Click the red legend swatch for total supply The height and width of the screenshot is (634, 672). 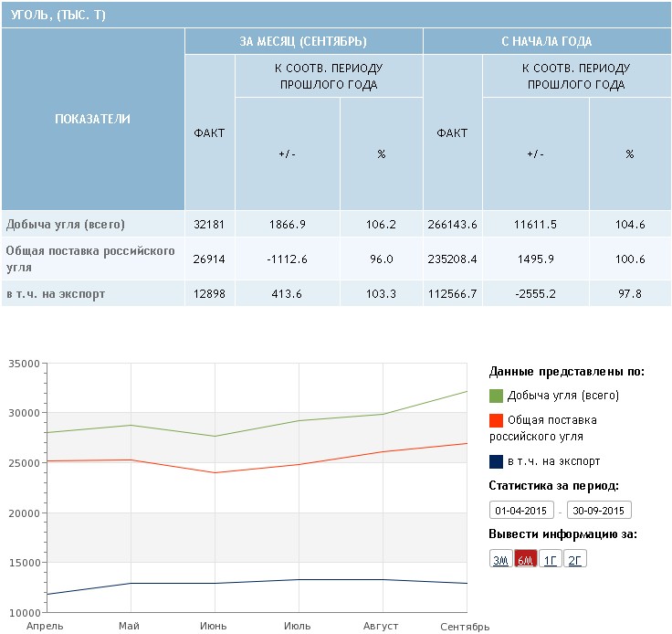point(496,420)
